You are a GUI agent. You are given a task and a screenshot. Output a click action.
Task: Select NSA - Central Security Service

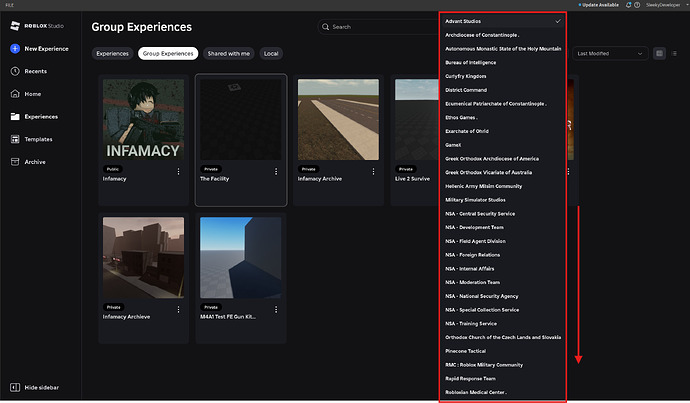click(x=503, y=214)
